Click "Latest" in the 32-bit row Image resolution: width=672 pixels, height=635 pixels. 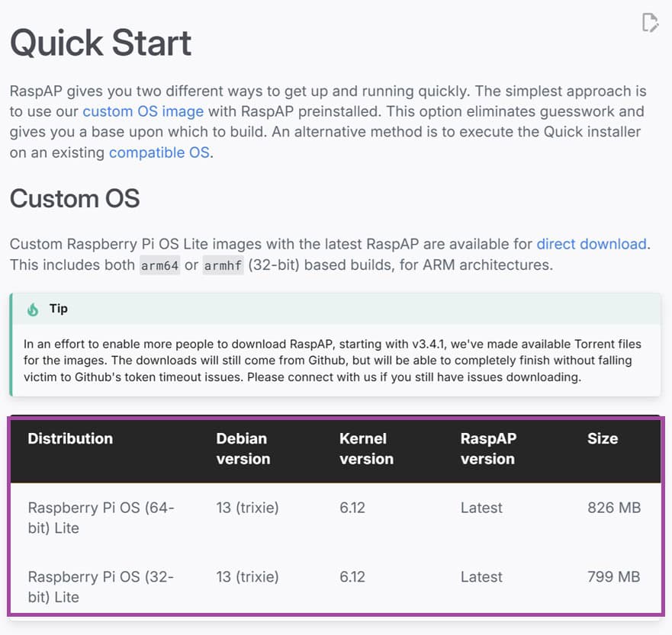(481, 577)
